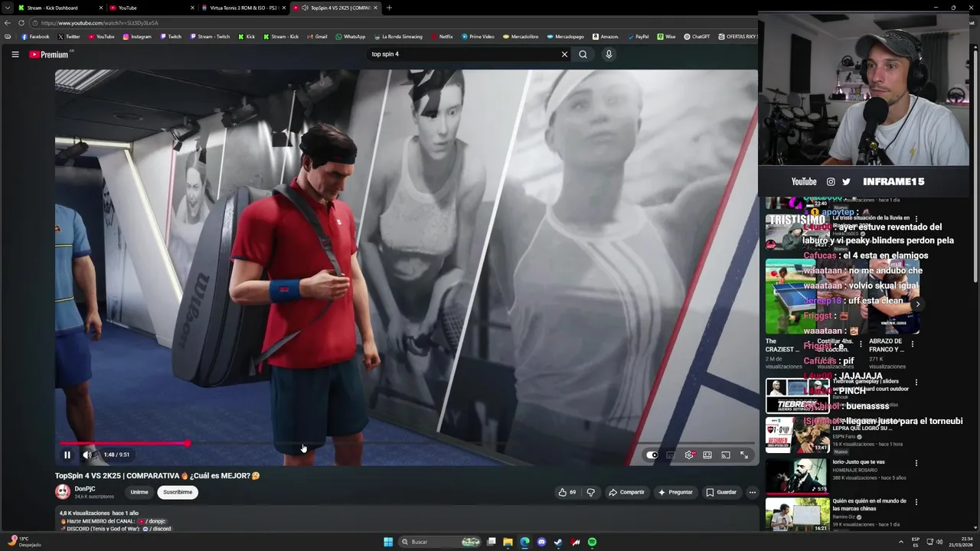The width and height of the screenshot is (980, 551).
Task: Cast the video using the cast icon
Action: point(726,455)
